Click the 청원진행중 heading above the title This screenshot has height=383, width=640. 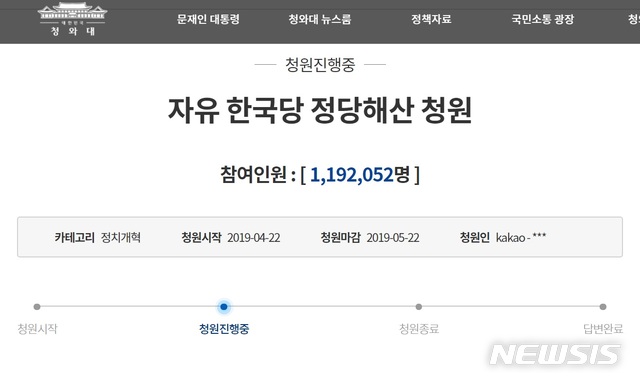pyautogui.click(x=320, y=65)
